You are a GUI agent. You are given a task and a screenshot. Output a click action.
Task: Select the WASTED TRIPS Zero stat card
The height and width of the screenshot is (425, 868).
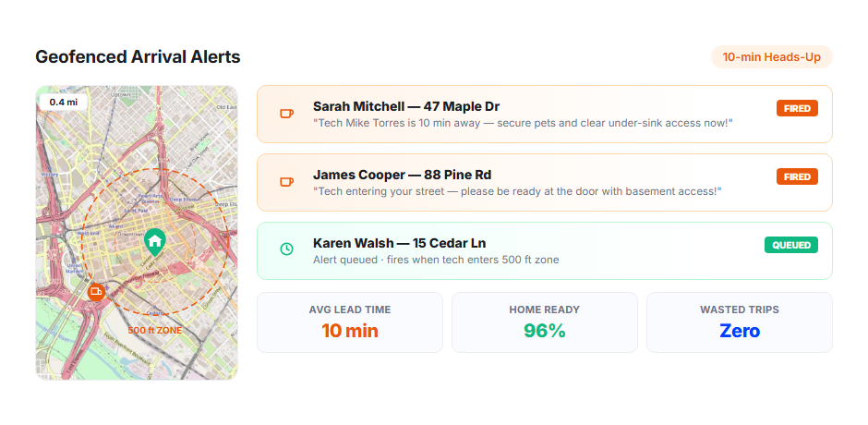[x=740, y=322]
